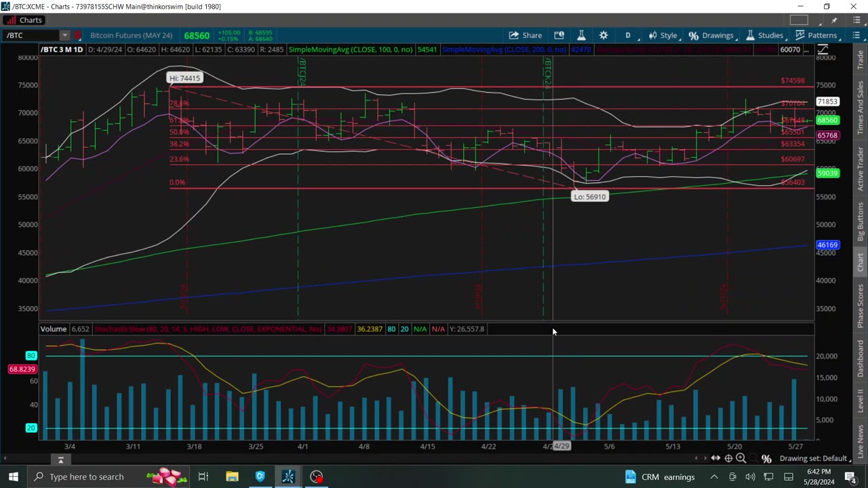Open Task View on the taskbar
Image resolution: width=868 pixels, height=488 pixels.
pos(203,476)
